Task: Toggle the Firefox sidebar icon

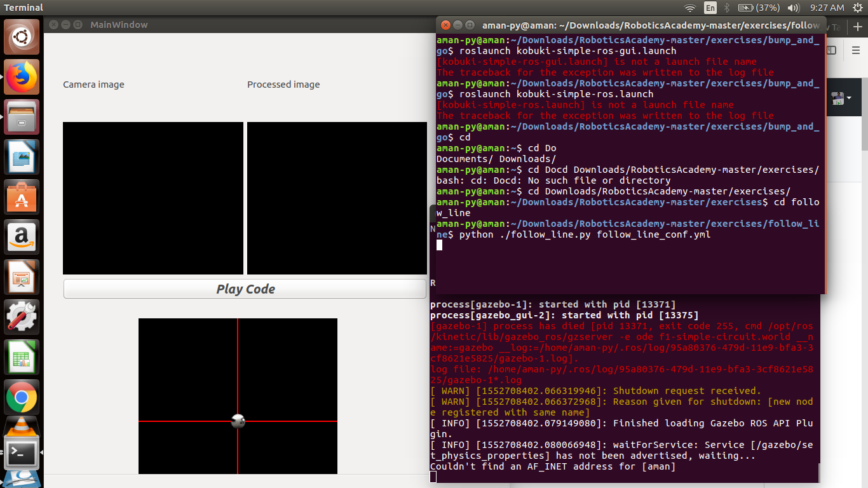Action: coord(831,50)
